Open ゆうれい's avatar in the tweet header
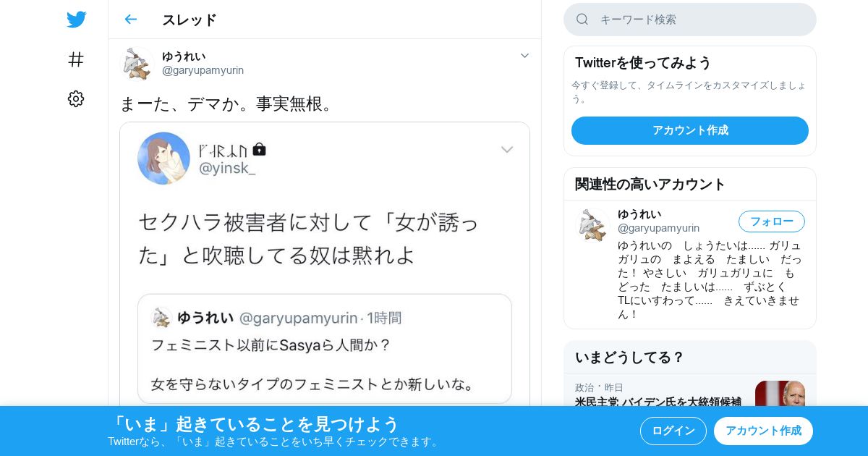This screenshot has width=868, height=456. click(x=137, y=64)
